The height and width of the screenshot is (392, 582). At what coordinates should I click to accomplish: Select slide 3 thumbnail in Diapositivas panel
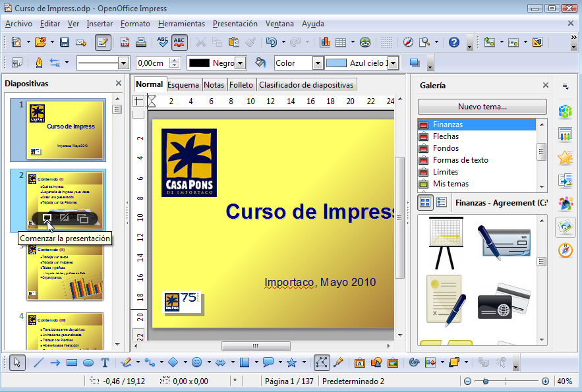(x=65, y=272)
